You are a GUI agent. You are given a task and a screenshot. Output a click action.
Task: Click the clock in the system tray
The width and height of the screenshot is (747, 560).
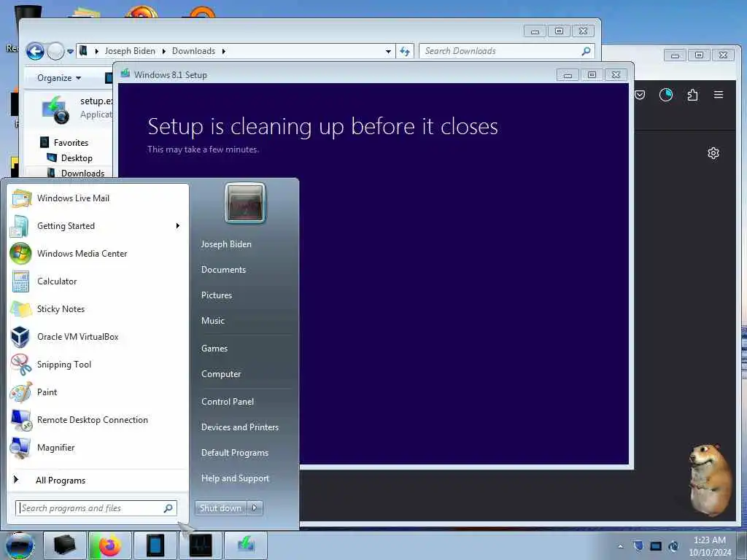tap(710, 546)
